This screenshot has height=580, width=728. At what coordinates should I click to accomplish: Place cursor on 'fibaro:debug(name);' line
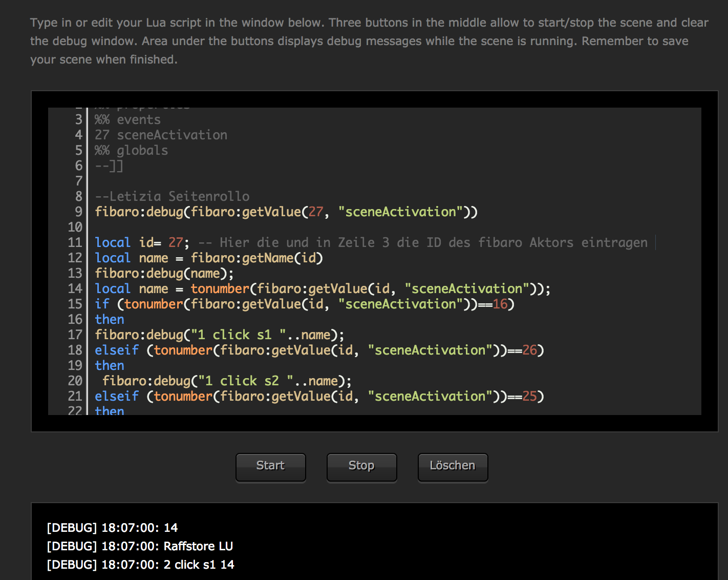point(164,274)
